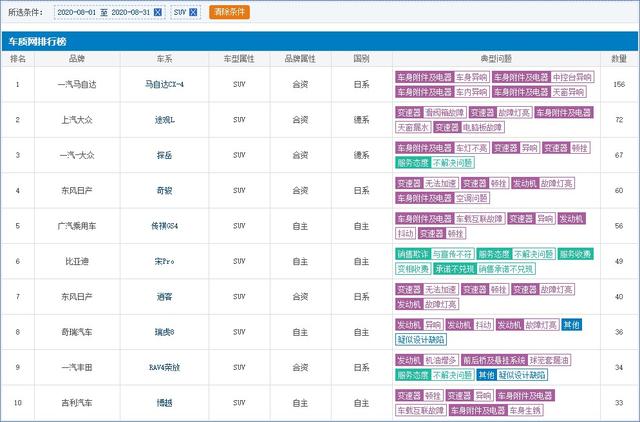Screen dimensions: 640x422
Task: Open the 马自达CX-4 car series link
Action: tap(164, 84)
